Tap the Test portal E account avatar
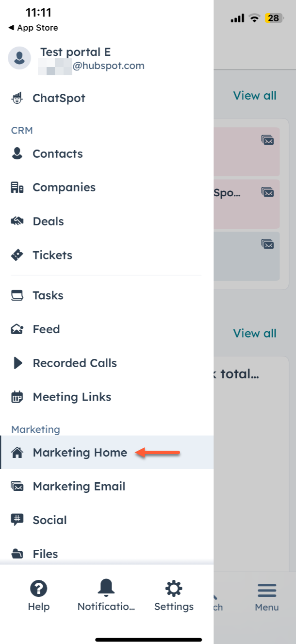The image size is (296, 644). point(18,57)
